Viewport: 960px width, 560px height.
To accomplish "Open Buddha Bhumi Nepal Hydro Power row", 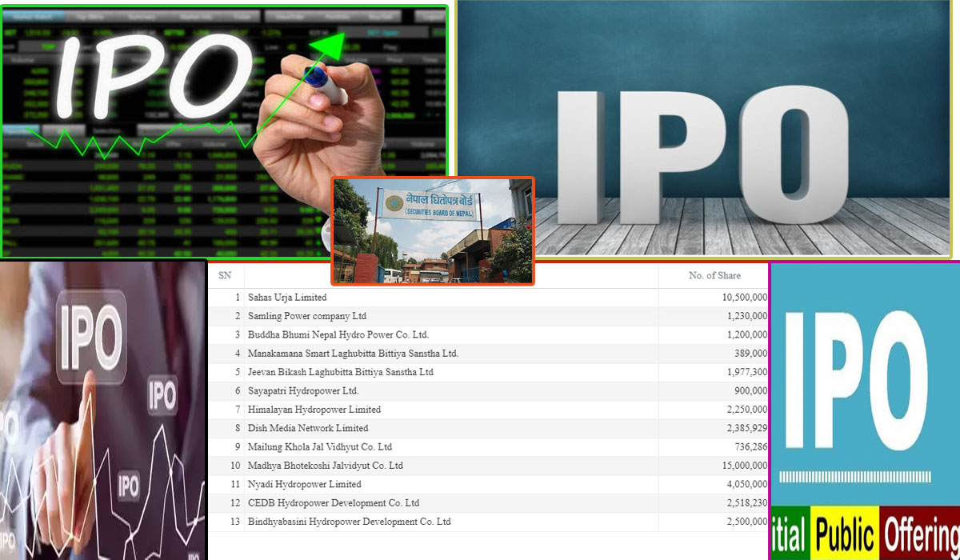I will pos(338,334).
